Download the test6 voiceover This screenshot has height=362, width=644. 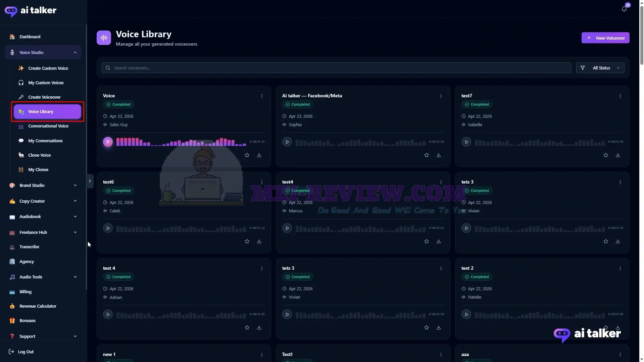[259, 241]
